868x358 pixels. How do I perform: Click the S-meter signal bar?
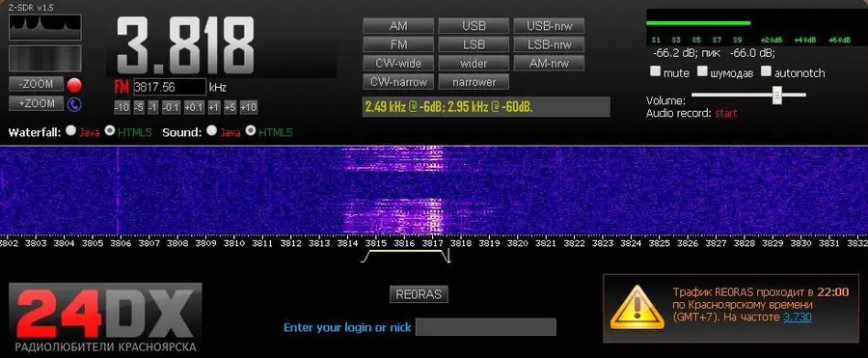698,23
